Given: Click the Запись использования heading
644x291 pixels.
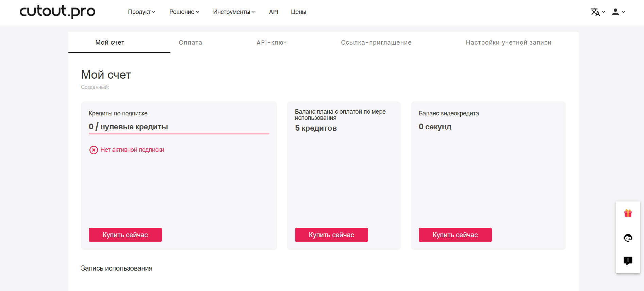Looking at the screenshot, I should (117, 268).
